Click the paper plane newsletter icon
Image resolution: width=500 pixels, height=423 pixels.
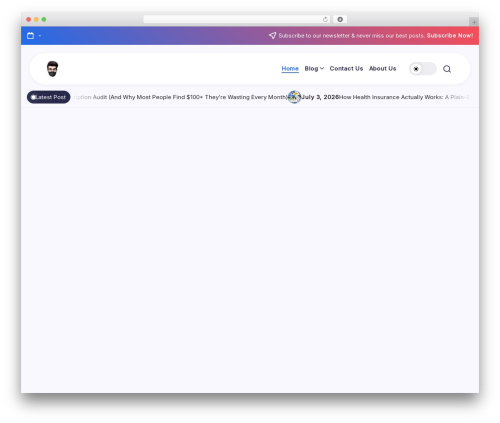(272, 35)
